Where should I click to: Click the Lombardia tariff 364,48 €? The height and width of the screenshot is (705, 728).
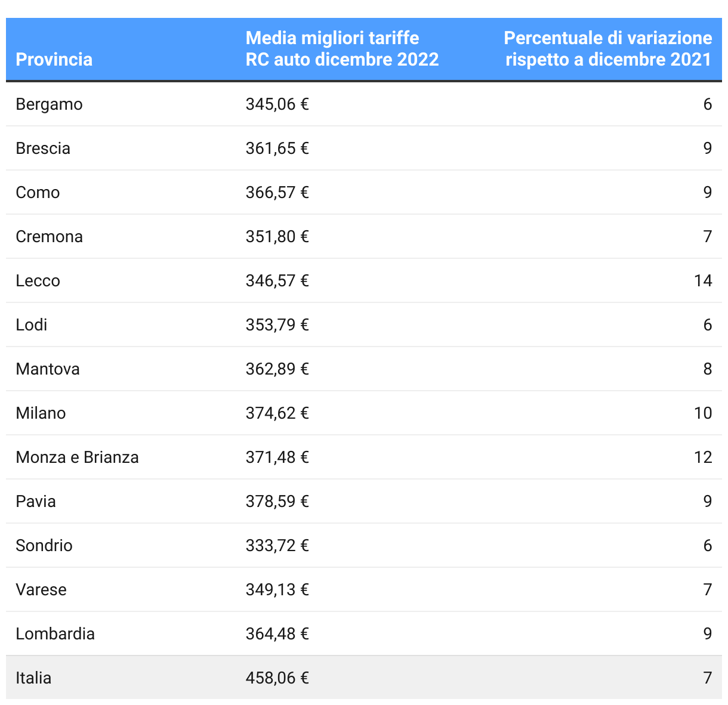tap(277, 634)
